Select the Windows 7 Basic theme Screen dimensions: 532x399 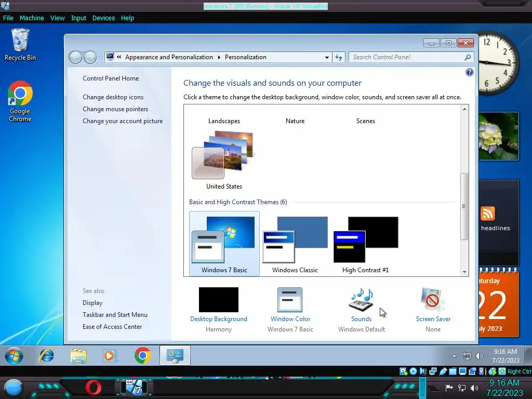point(224,244)
